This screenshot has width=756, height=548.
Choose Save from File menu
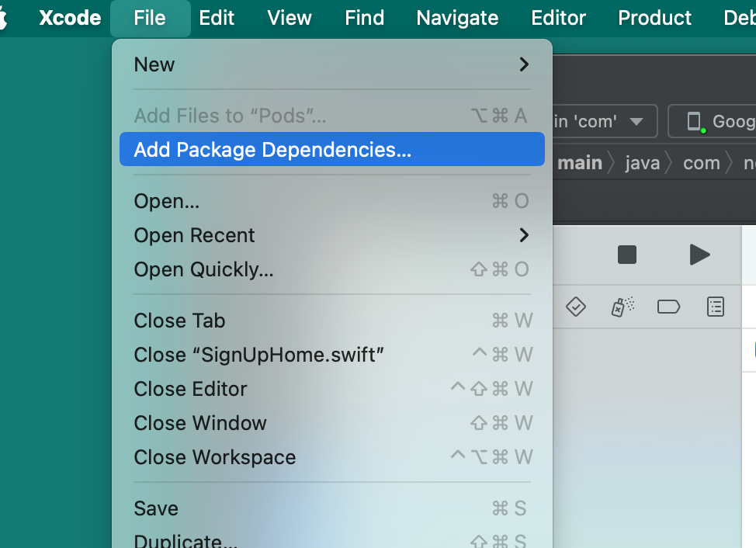click(331, 508)
